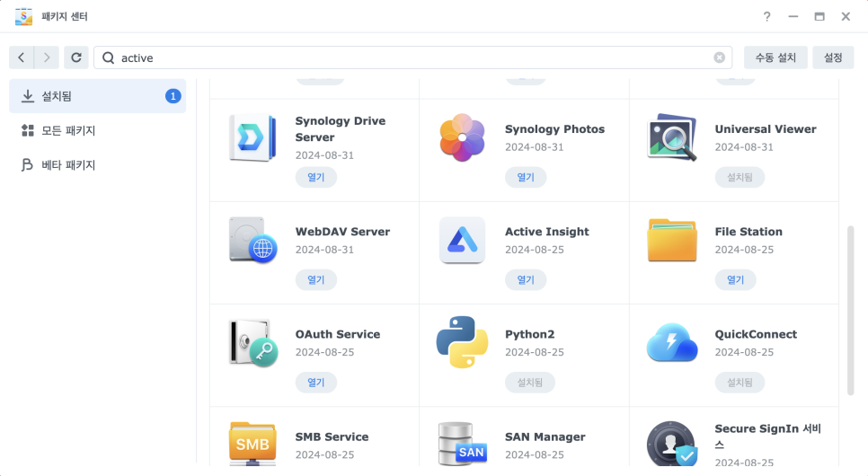Click the 2024-08-31 date under WebDAV Server
This screenshot has height=476, width=868.
[x=324, y=250]
